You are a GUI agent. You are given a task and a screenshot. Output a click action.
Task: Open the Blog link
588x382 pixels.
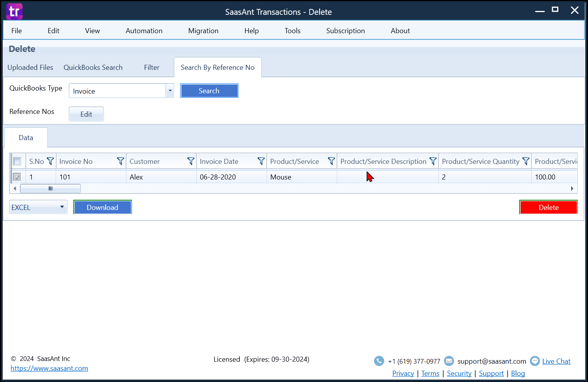[x=518, y=373]
